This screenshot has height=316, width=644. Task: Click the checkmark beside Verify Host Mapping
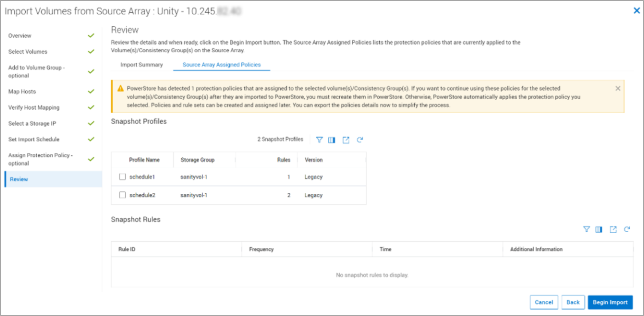point(91,107)
